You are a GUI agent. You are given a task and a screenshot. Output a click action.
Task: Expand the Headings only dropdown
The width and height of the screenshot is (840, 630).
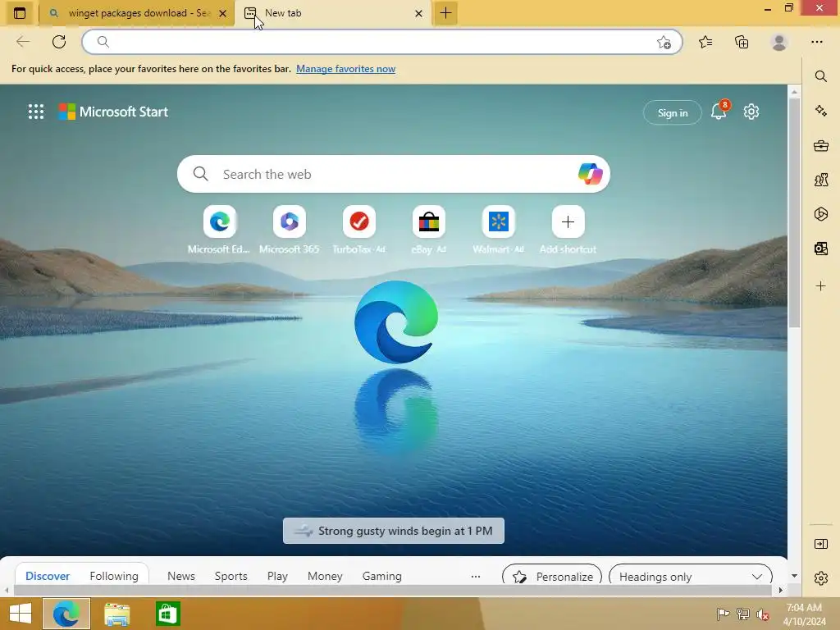tap(691, 575)
